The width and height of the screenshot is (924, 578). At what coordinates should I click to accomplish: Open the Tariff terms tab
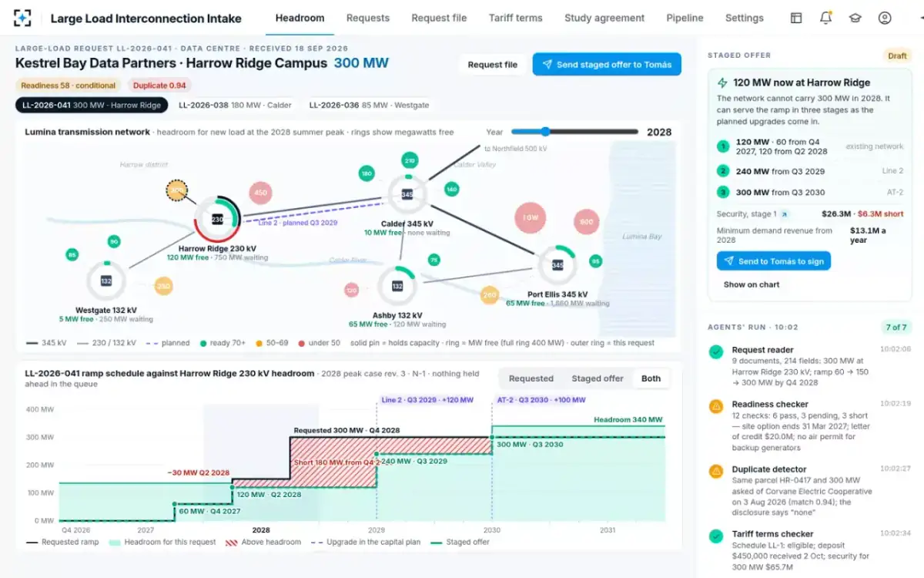515,18
